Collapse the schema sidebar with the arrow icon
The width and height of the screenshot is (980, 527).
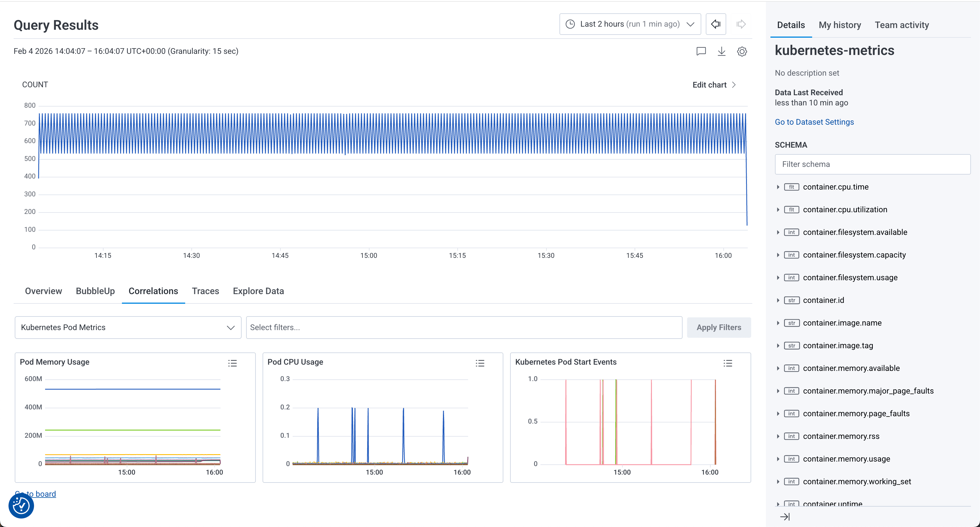click(785, 516)
